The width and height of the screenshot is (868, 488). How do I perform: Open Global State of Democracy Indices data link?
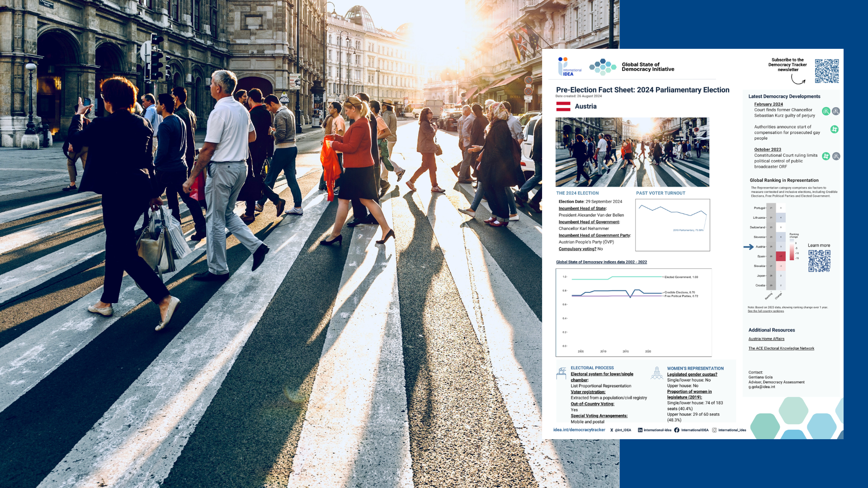pos(601,262)
